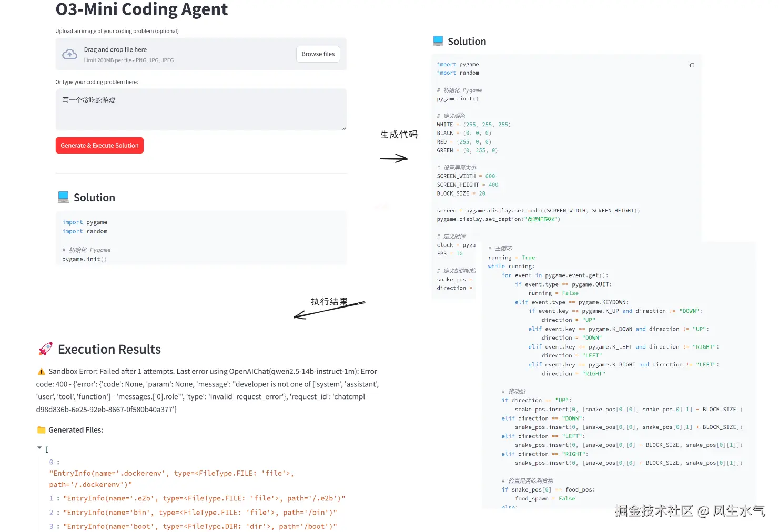Click the laptop icon beside left Solution heading
Screen dimensions: 779x532
pyautogui.click(x=64, y=197)
